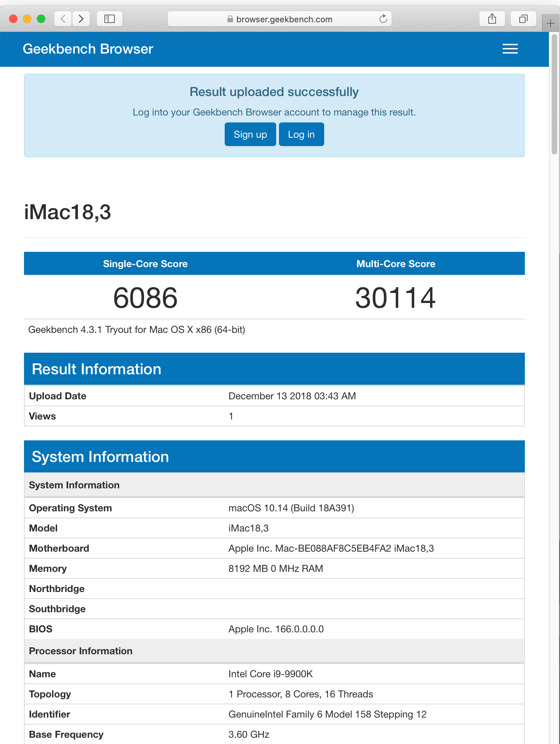The image size is (560, 744).
Task: Click the Southbridge row label
Action: coord(57,609)
